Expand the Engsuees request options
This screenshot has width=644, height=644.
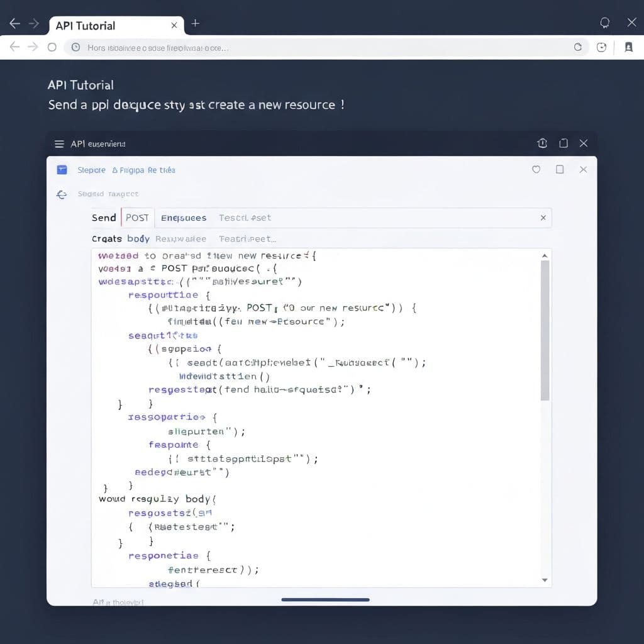pyautogui.click(x=184, y=218)
